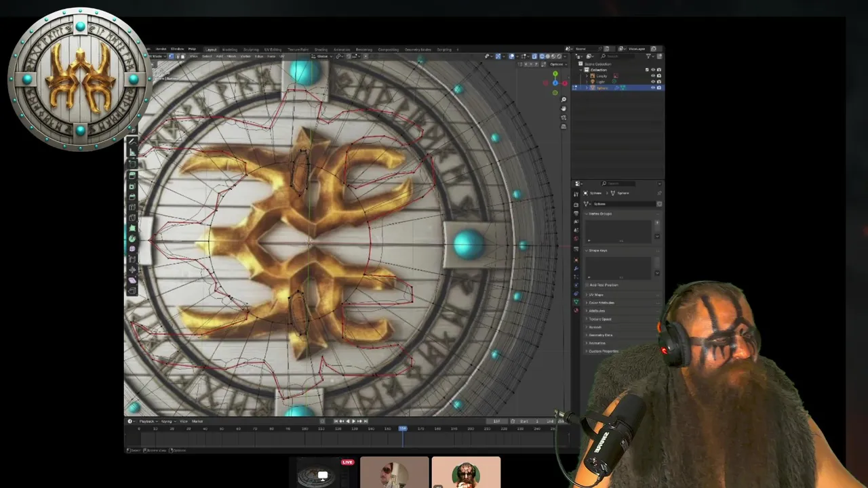Viewport: 868px width, 488px height.
Task: Enable edge select mode
Action: 178,56
